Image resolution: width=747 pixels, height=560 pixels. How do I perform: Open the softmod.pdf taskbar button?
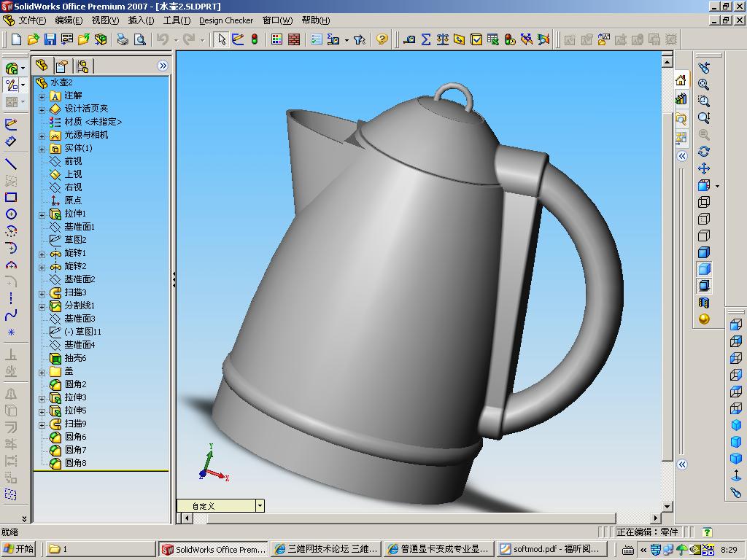click(551, 549)
